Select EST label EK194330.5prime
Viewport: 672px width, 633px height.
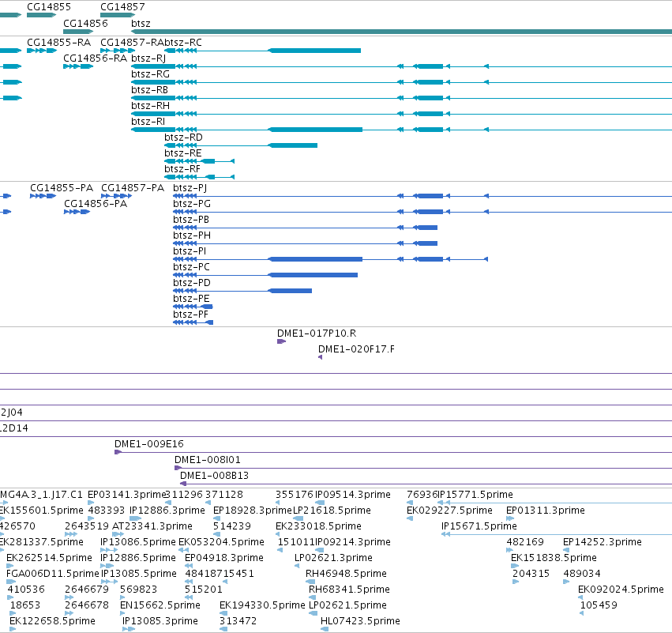tap(262, 605)
